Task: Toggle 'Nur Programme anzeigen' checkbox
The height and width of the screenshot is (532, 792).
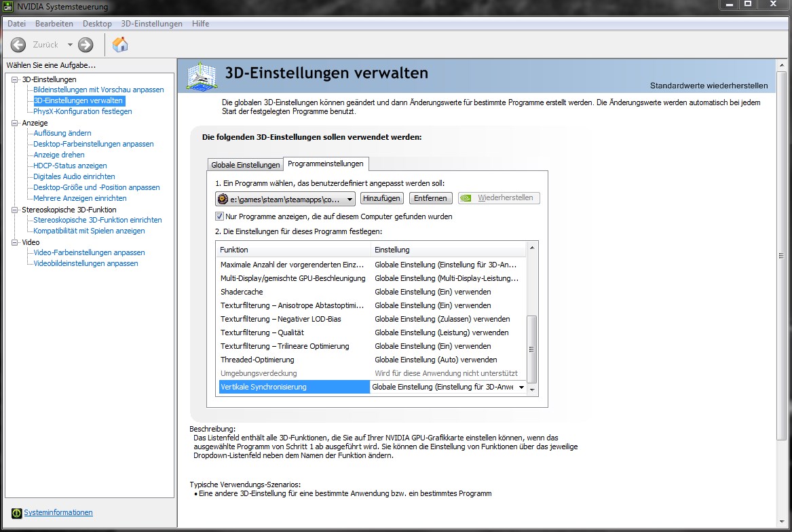Action: (219, 216)
